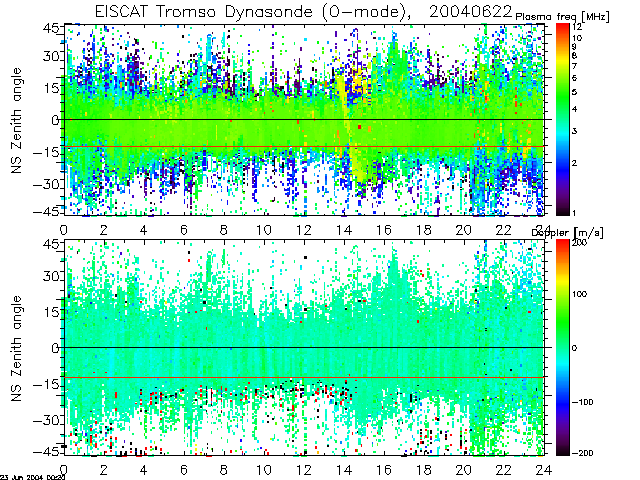Screen dimensions: 640x480
Task: Click hour "20" on the lower plot's x-axis
Action: tap(464, 470)
